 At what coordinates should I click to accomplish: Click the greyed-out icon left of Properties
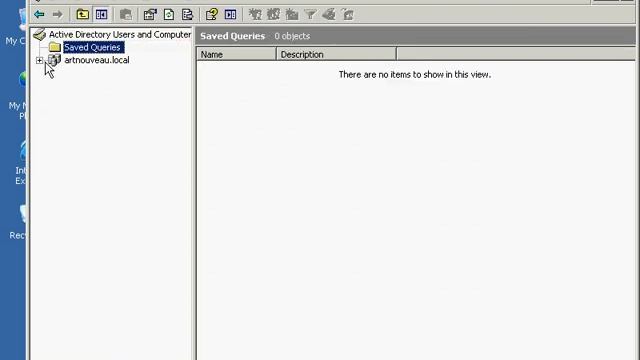(x=126, y=15)
